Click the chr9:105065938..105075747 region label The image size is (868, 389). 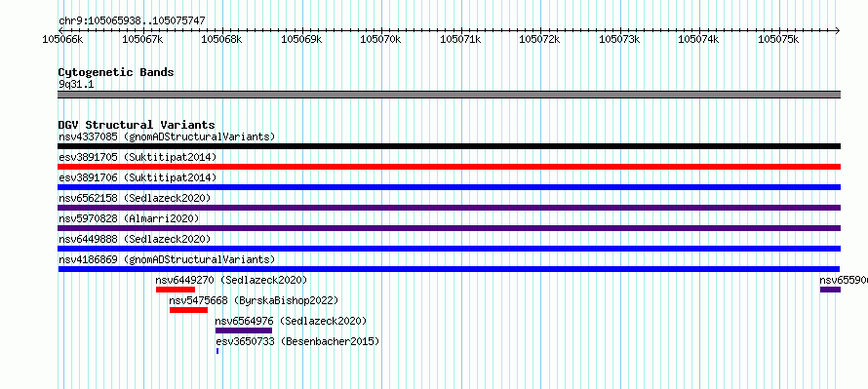133,20
